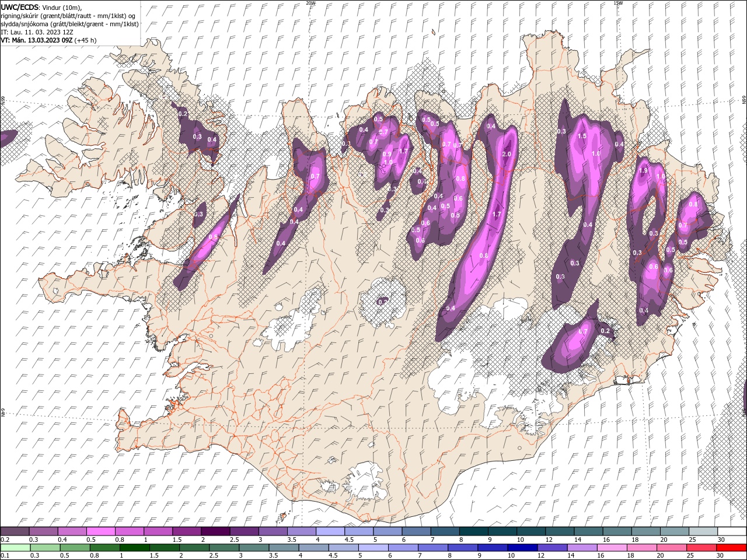Pick the upper legend swatch starting at 6

tap(416, 531)
